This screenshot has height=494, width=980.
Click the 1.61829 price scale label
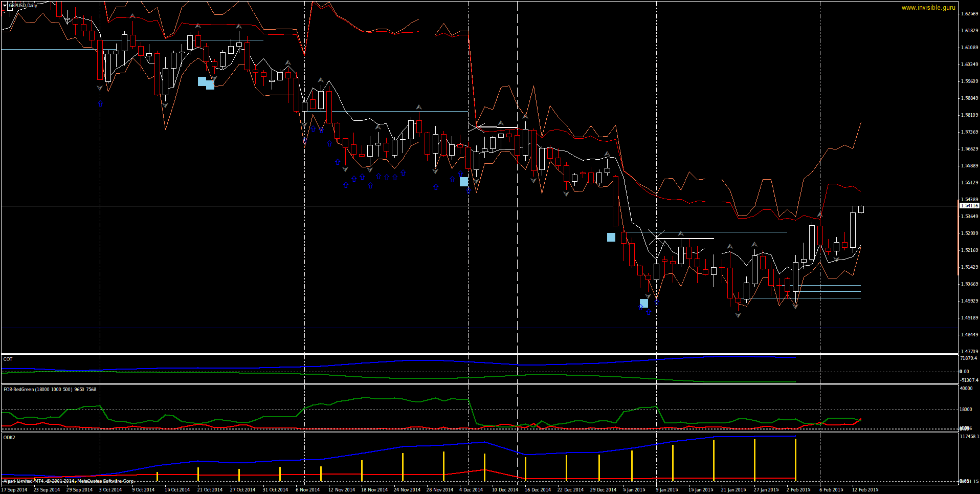970,31
